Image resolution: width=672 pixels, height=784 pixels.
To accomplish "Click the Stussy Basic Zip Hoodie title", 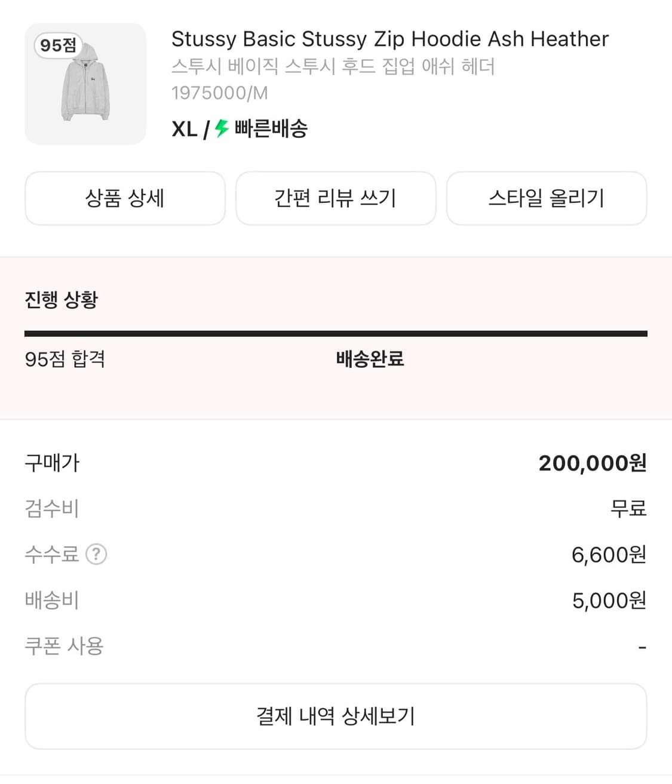I will tap(389, 39).
